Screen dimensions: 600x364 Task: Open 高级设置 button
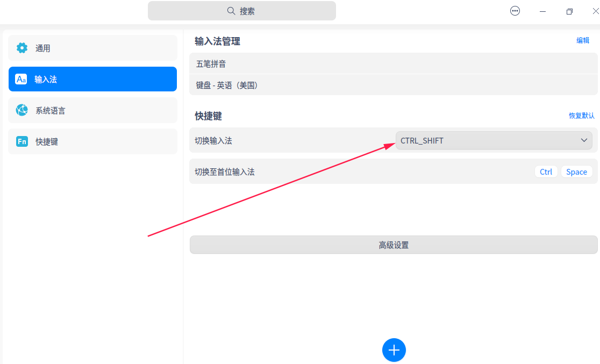(394, 245)
